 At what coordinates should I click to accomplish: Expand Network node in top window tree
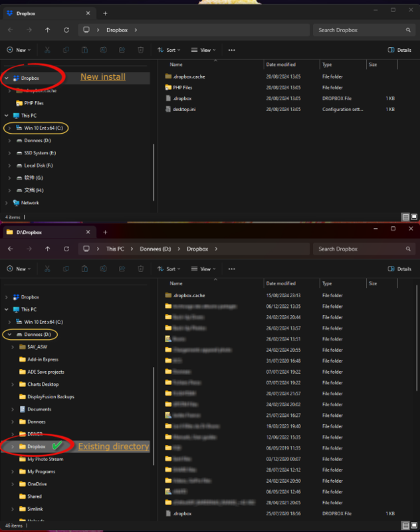pos(7,203)
